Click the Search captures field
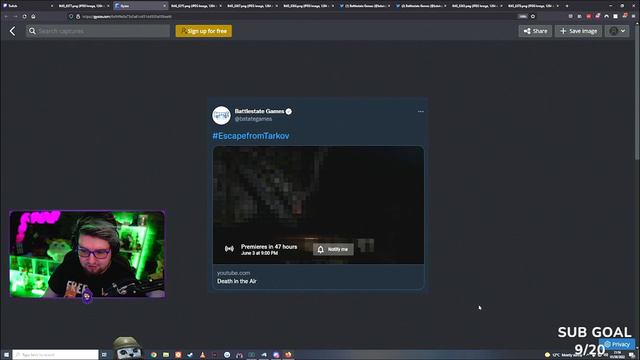Image resolution: width=640 pixels, height=360 pixels. pos(98,31)
